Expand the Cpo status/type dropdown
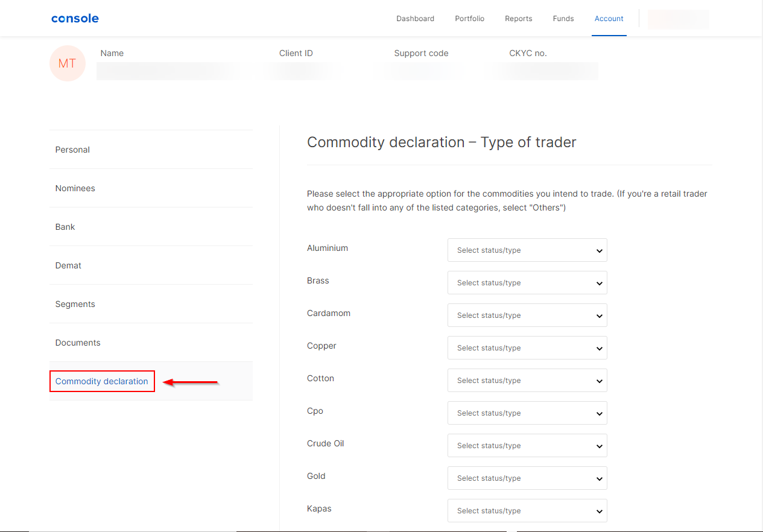 (x=527, y=413)
